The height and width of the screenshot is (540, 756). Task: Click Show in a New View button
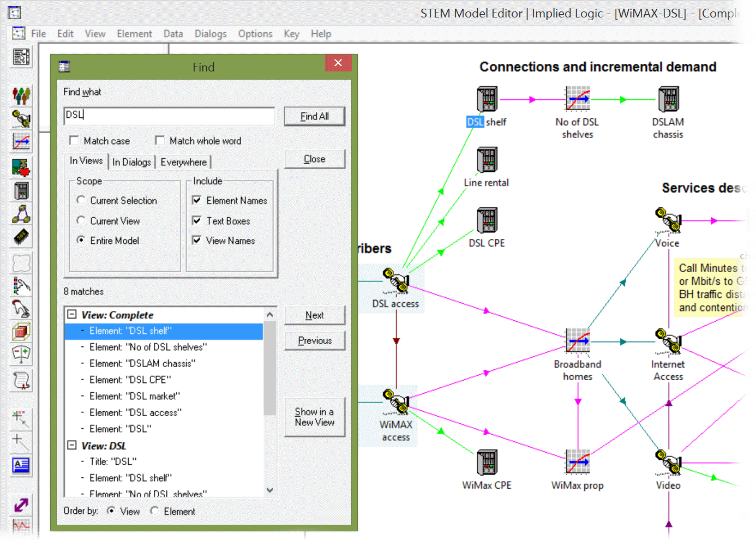point(315,417)
